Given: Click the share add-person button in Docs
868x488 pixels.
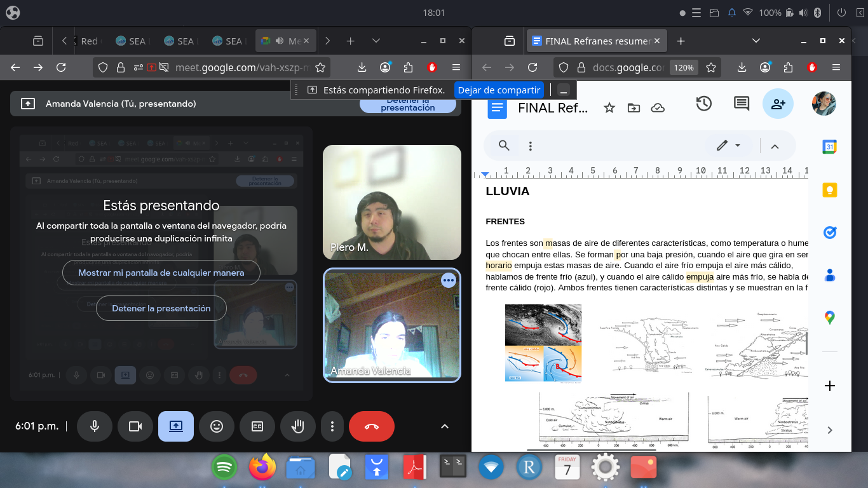Looking at the screenshot, I should [778, 104].
